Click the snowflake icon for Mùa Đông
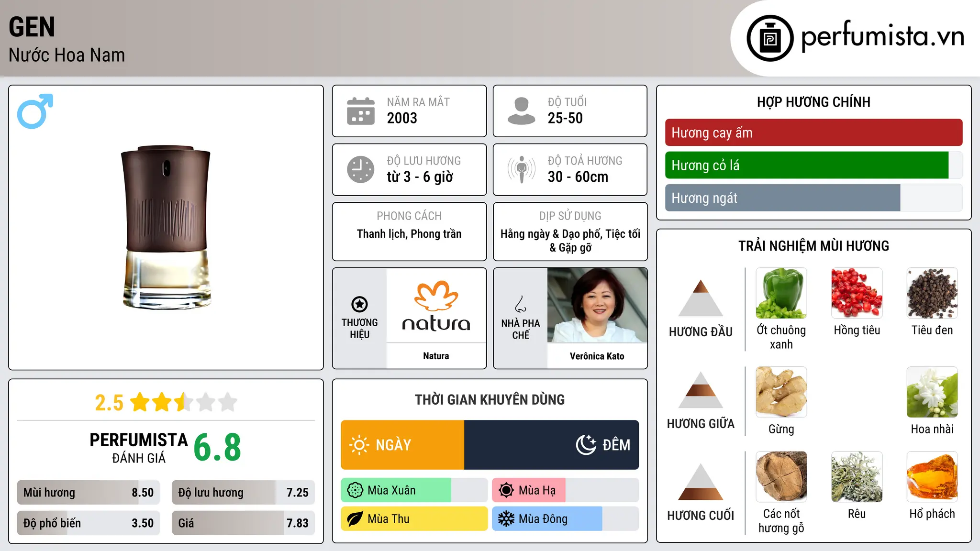 [506, 519]
